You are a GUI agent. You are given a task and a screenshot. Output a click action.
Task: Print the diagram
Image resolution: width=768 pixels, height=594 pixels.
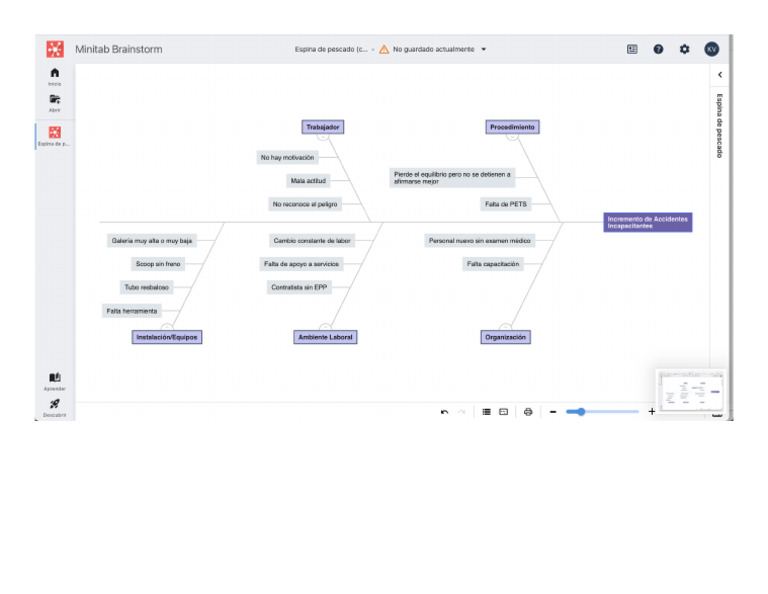[528, 412]
